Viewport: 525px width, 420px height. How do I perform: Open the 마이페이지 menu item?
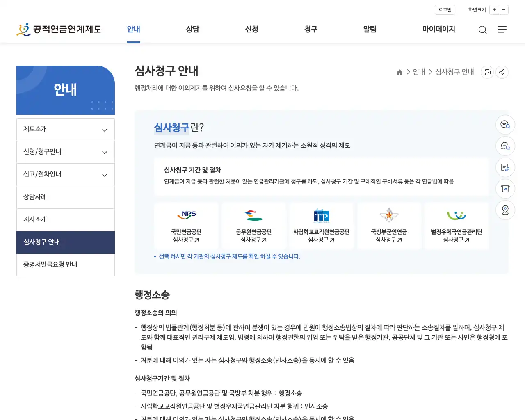438,29
